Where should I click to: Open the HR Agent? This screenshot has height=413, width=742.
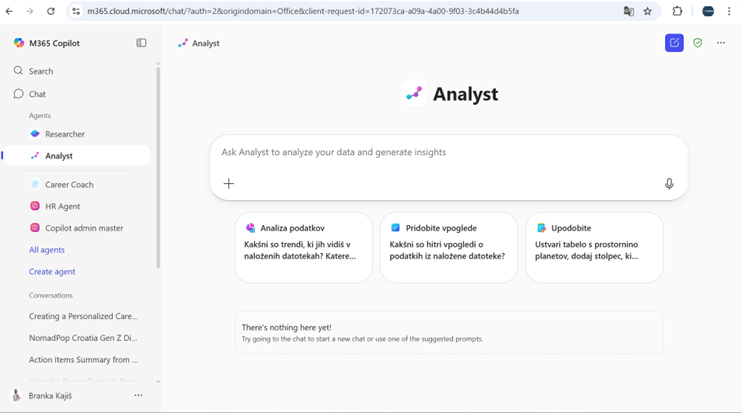point(62,206)
